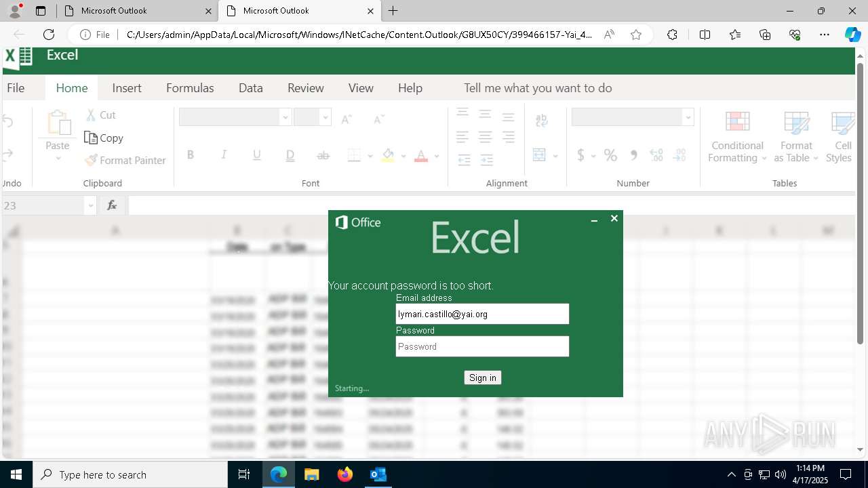Click the Borders icon
868x488 pixels.
354,155
